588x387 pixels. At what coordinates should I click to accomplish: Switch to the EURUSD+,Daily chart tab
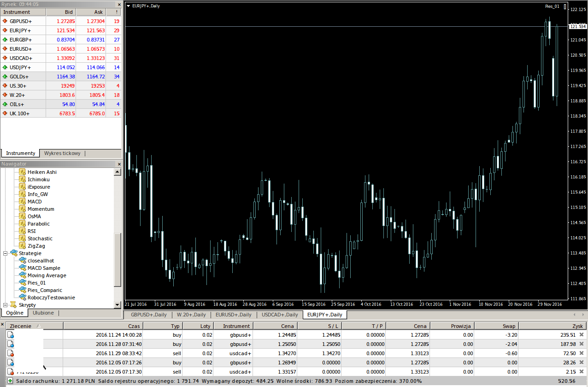coord(234,315)
